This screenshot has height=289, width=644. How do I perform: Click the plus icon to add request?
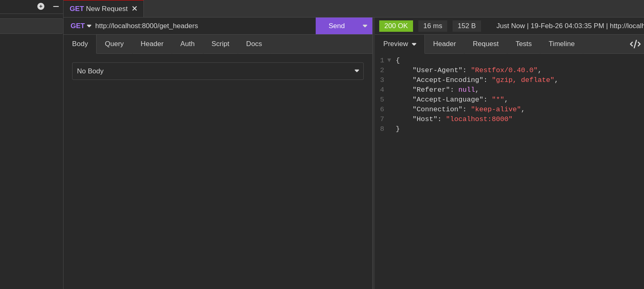click(41, 7)
